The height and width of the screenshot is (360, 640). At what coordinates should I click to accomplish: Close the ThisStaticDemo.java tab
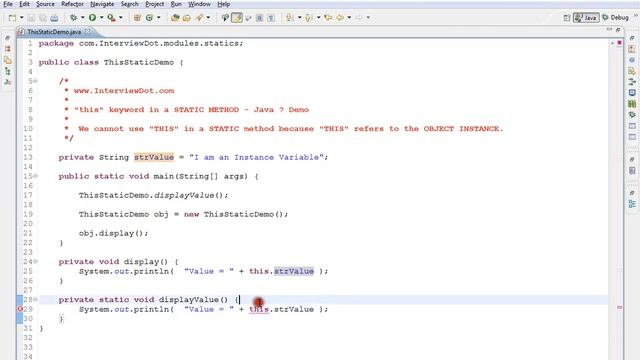coord(88,31)
